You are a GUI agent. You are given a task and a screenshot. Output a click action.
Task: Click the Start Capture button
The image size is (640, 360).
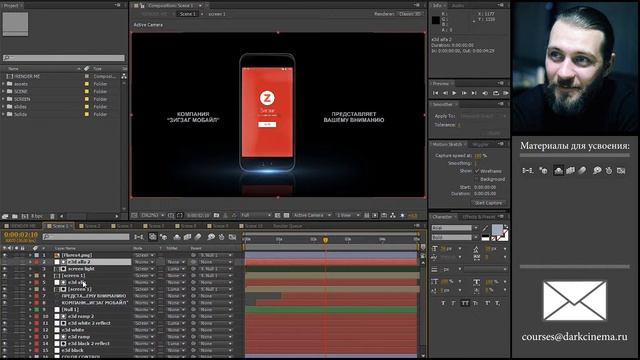coord(489,203)
